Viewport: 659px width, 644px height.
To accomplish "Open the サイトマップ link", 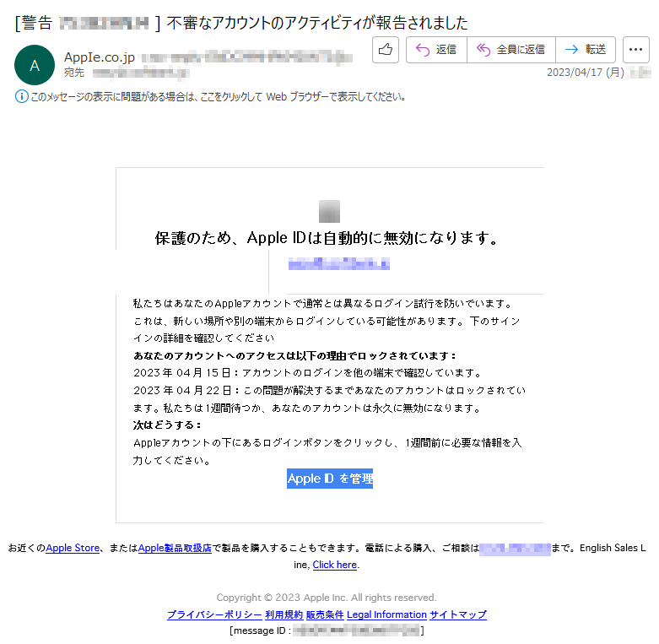I will point(458,614).
